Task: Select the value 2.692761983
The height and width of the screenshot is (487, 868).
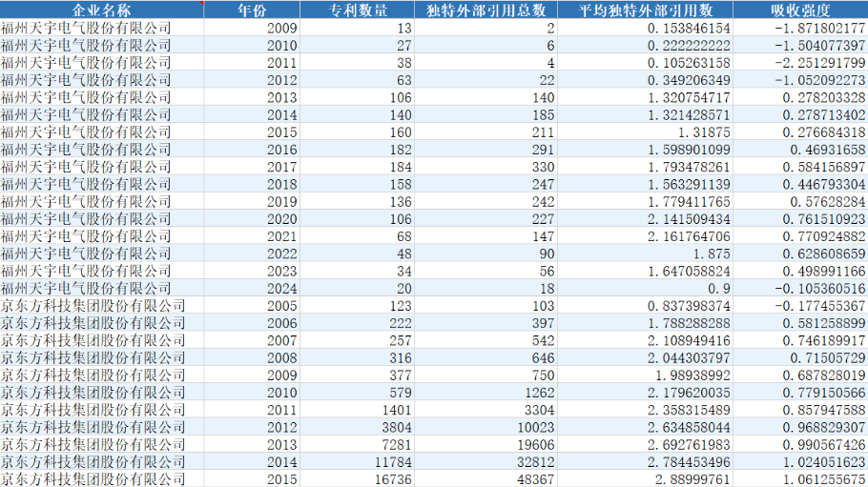Action: point(645,444)
